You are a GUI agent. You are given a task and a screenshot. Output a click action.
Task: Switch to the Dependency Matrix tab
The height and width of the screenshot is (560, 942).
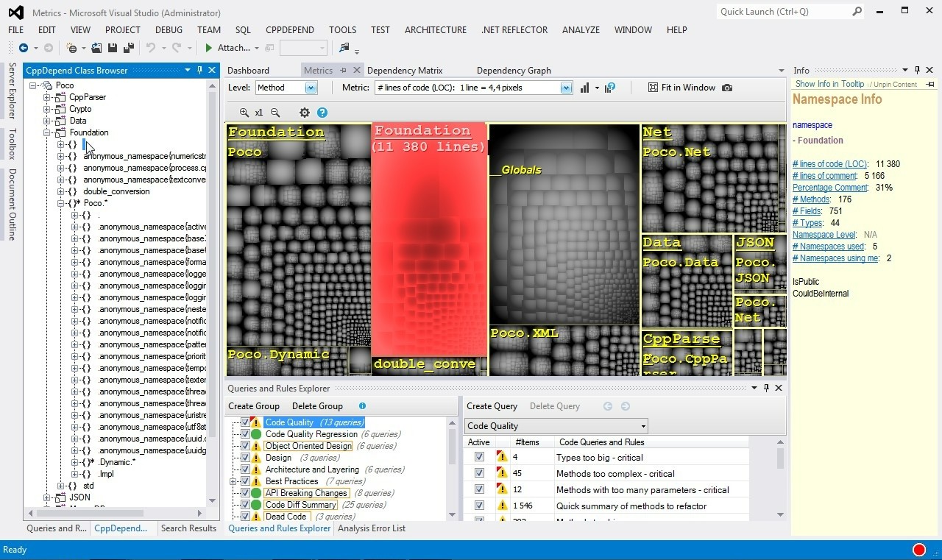click(x=405, y=71)
